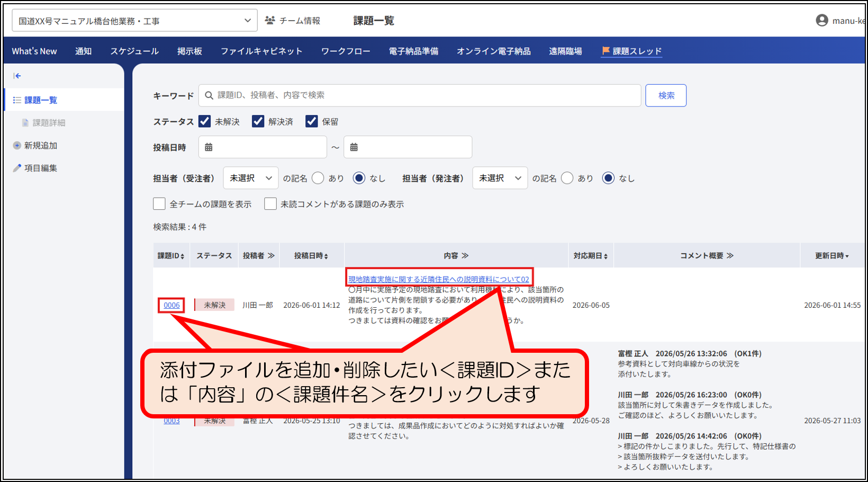Click the flag icon on 課題スレッド tab
The height and width of the screenshot is (482, 868).
(x=605, y=50)
